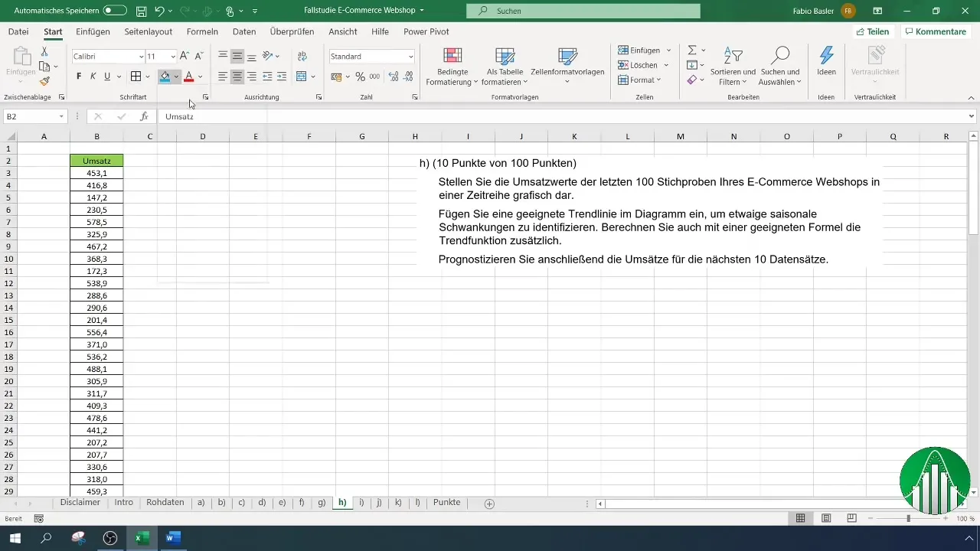Select the Format Painter brush icon
This screenshot has width=980, height=551.
(44, 81)
